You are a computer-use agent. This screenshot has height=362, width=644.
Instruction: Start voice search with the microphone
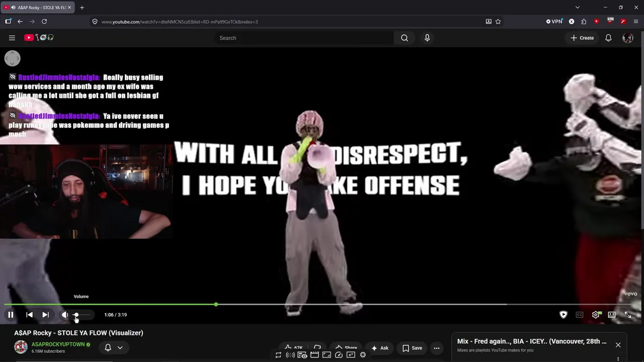point(427,38)
